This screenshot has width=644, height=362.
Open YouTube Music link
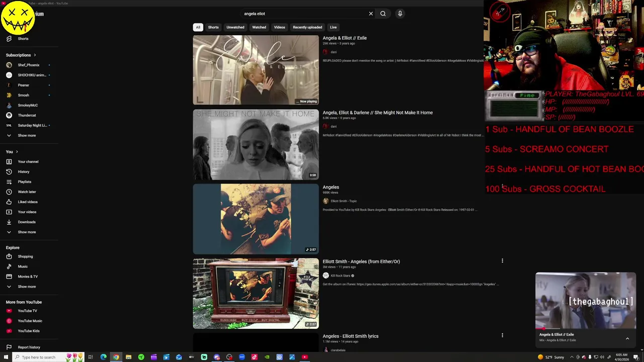(x=29, y=321)
